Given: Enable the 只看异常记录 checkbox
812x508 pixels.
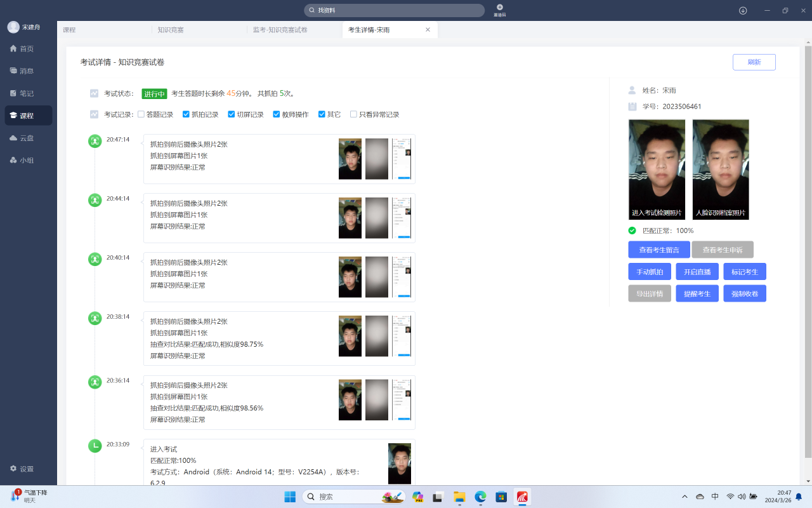Looking at the screenshot, I should pos(353,114).
